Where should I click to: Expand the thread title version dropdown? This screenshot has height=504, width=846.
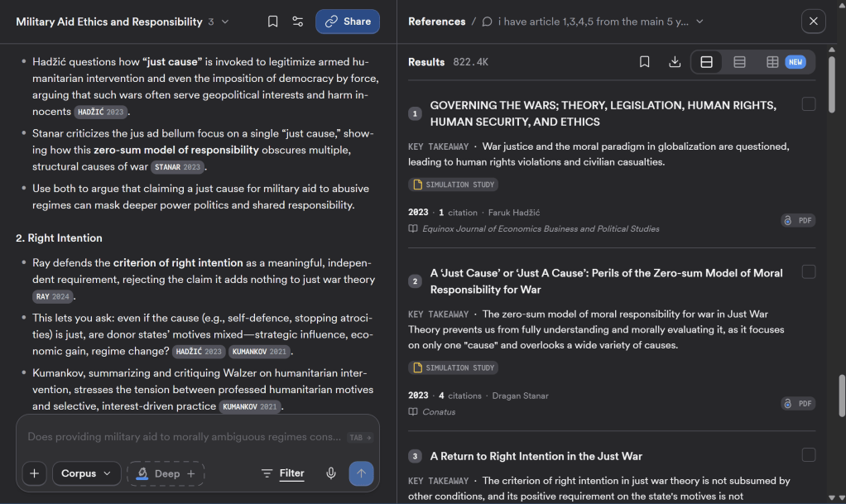[225, 22]
